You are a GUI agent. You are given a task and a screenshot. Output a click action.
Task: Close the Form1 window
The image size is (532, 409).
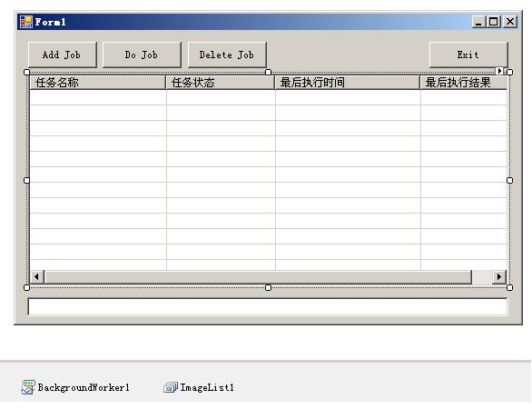coord(510,22)
